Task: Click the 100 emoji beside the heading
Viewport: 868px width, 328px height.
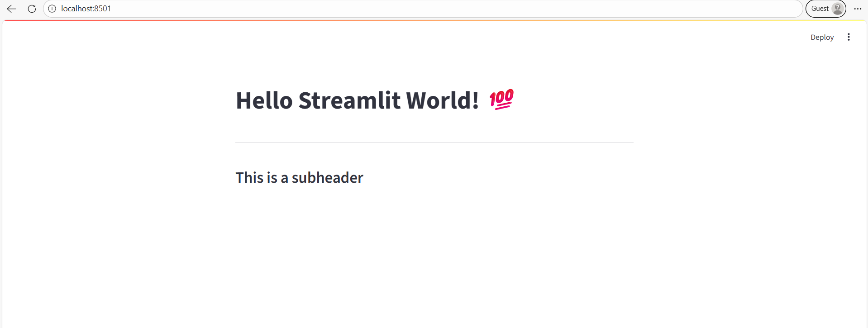Action: coord(501,100)
